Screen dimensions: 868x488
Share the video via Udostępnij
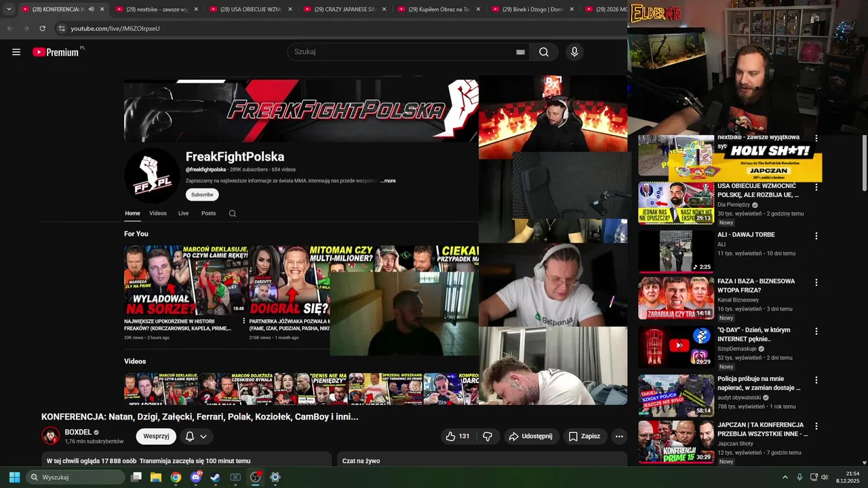(531, 436)
